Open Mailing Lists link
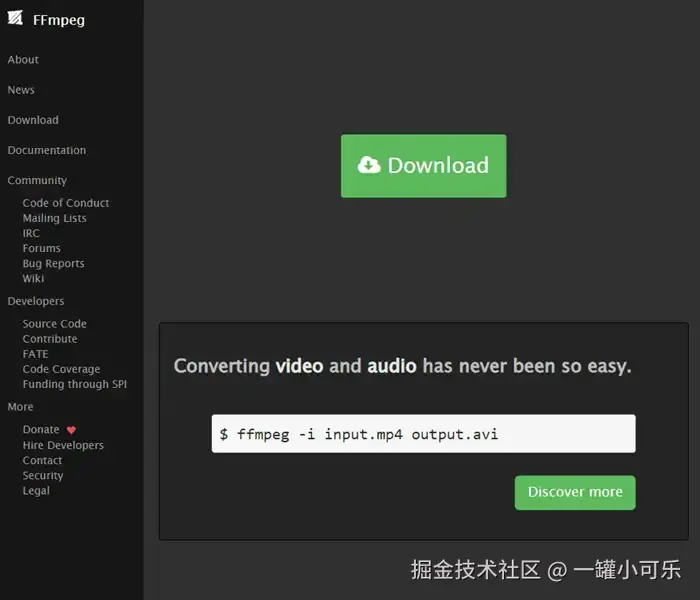Screen dimensions: 700x600 [54, 218]
